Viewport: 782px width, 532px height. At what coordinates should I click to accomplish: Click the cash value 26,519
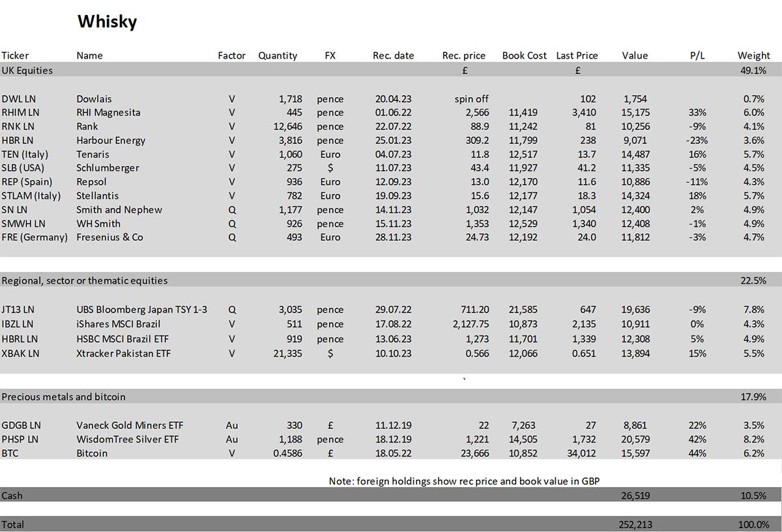click(x=635, y=496)
